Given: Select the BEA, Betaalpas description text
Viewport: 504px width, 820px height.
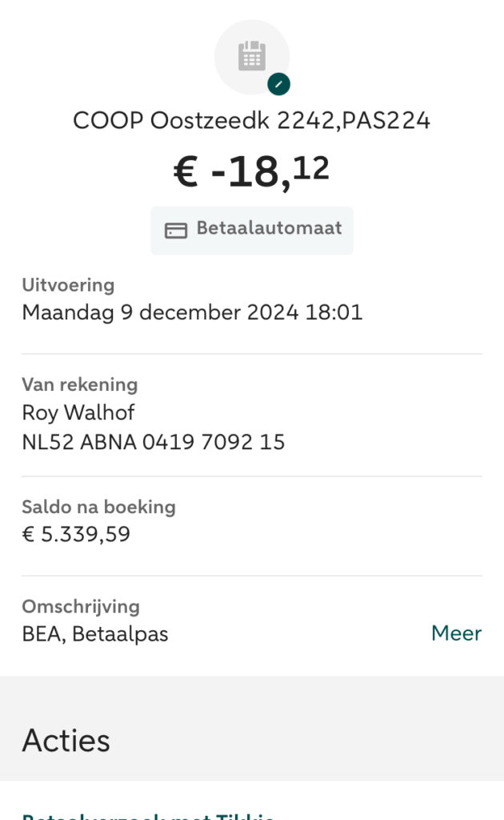Looking at the screenshot, I should 95,634.
